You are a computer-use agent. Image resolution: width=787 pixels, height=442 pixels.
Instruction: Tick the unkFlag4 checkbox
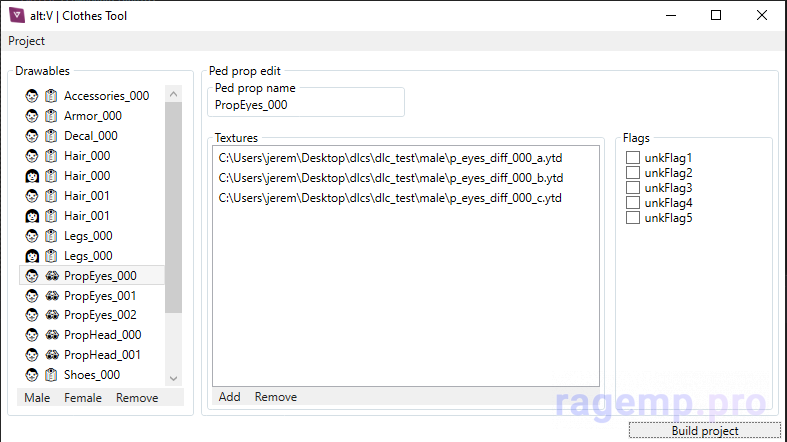click(632, 203)
